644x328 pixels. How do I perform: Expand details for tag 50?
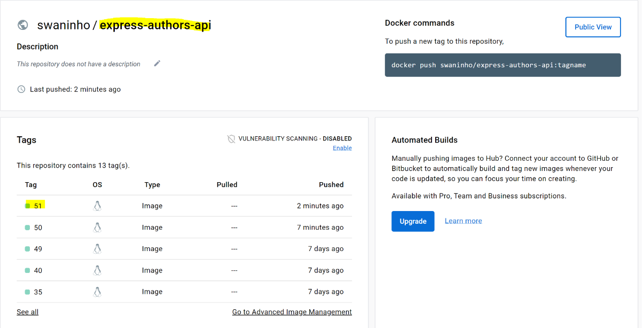point(36,227)
